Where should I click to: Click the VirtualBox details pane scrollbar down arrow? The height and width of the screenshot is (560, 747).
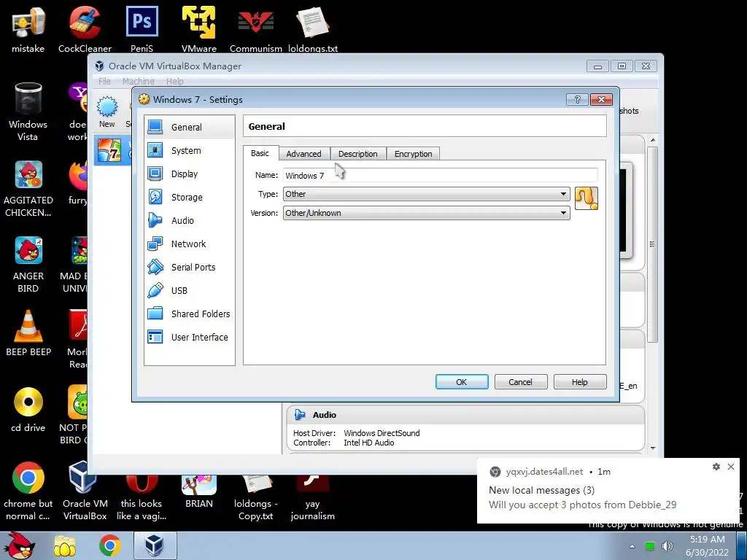click(653, 448)
